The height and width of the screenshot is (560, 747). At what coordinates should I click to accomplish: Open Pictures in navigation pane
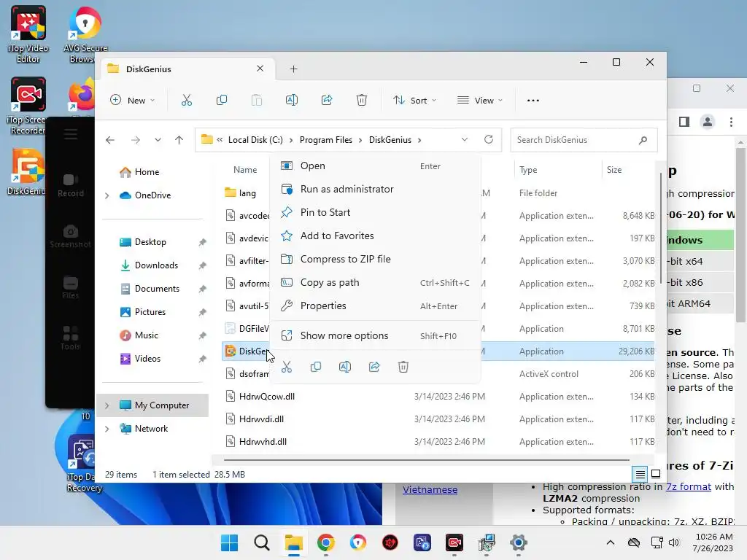click(x=150, y=312)
